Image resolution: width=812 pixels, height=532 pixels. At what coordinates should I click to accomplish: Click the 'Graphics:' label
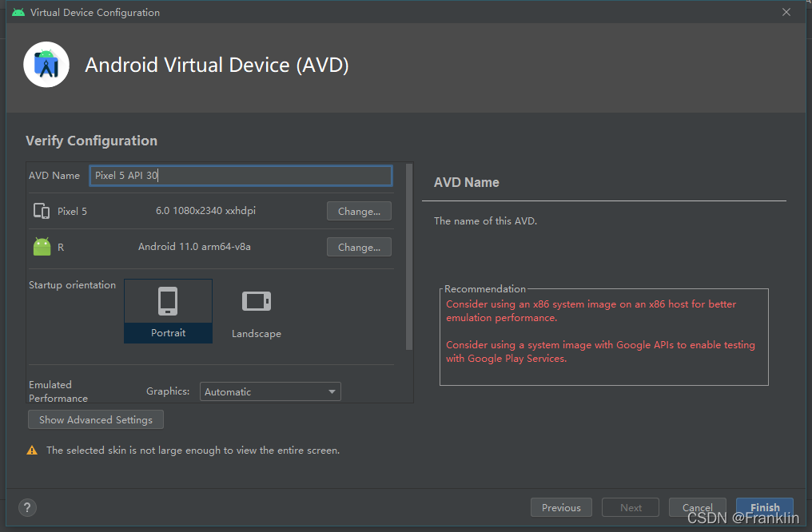coord(168,391)
